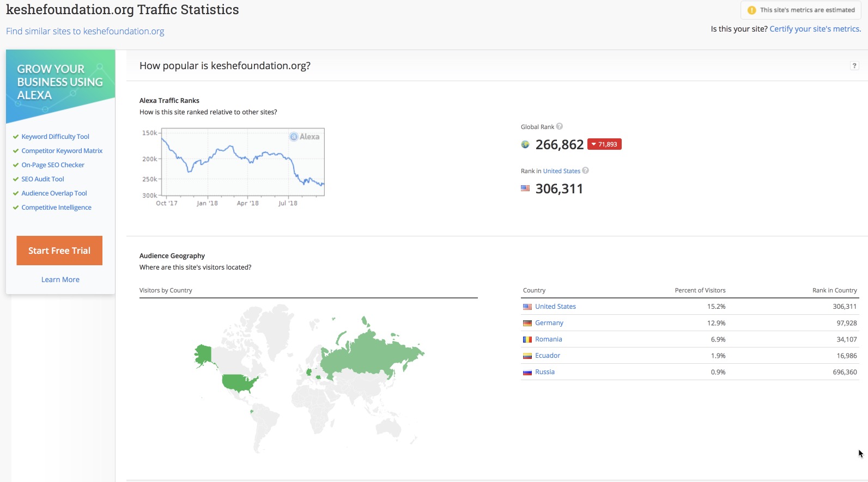Click the United States flag in country table
Image resolution: width=868 pixels, height=482 pixels.
coord(527,307)
